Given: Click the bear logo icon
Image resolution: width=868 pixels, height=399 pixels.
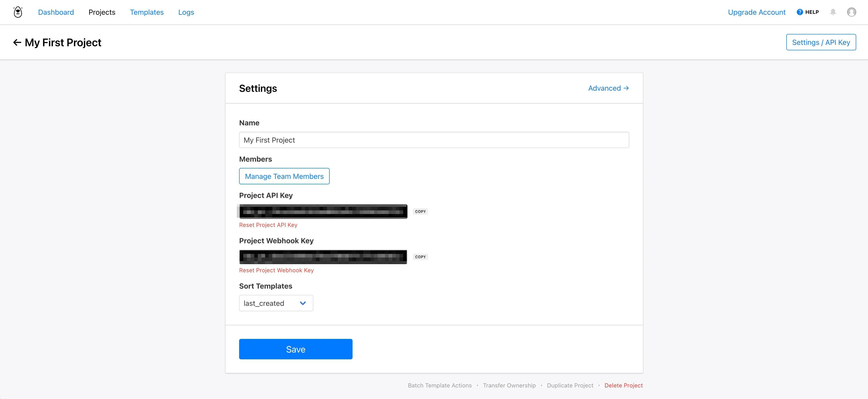Looking at the screenshot, I should coord(18,12).
